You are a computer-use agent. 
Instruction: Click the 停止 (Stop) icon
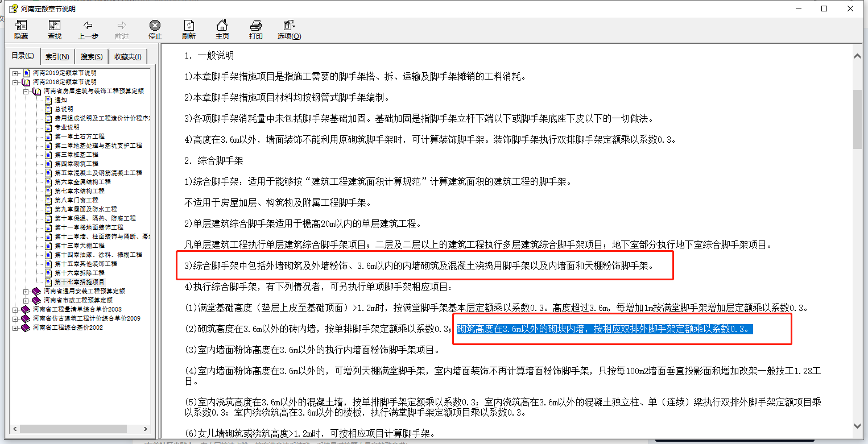click(x=155, y=26)
